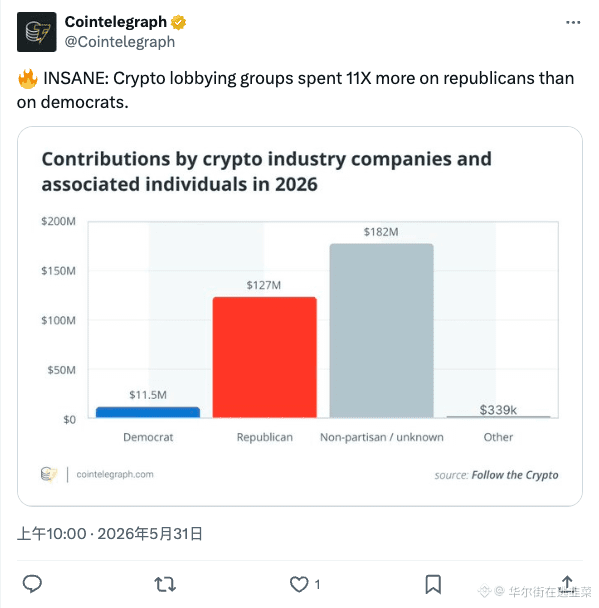Viewport: 599px width, 608px height.
Task: Click the red Republican bar
Action: click(265, 357)
